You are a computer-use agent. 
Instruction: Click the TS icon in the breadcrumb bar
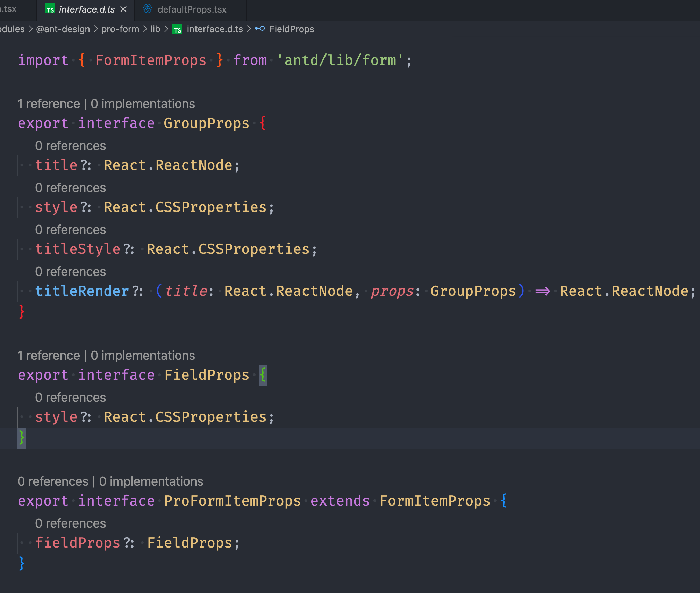coord(177,29)
